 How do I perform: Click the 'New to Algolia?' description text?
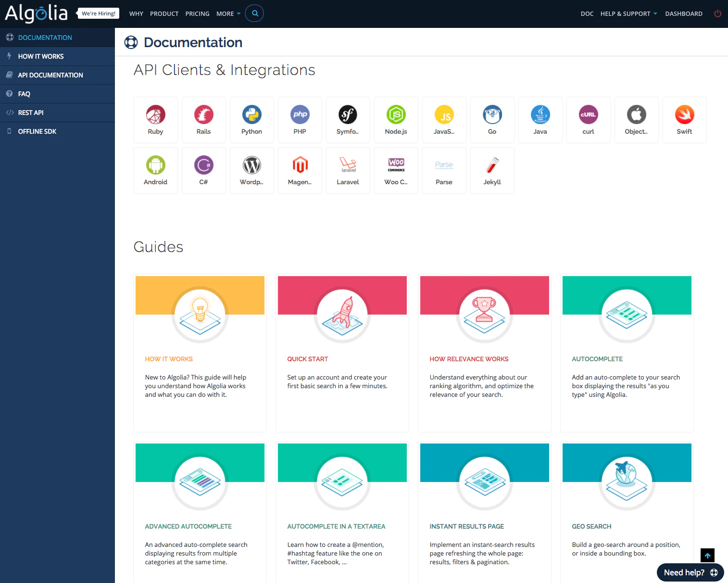click(x=196, y=386)
